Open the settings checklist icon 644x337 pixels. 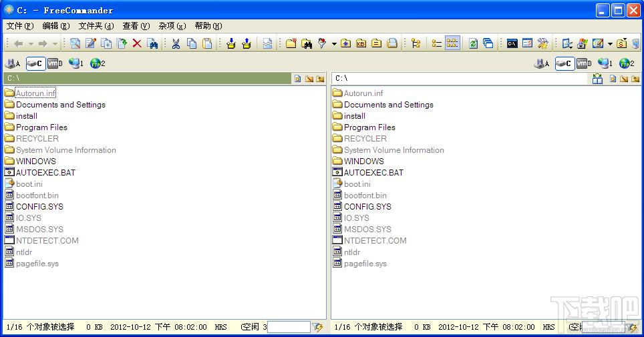528,43
